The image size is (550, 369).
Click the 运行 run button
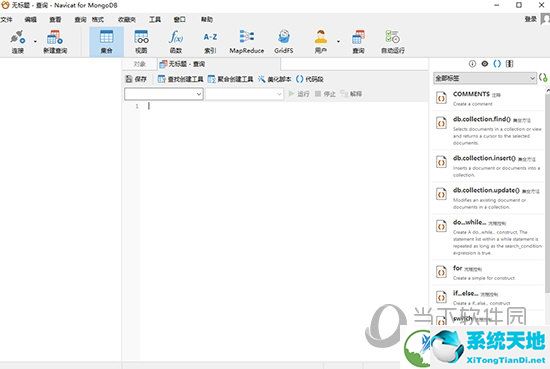pos(299,94)
